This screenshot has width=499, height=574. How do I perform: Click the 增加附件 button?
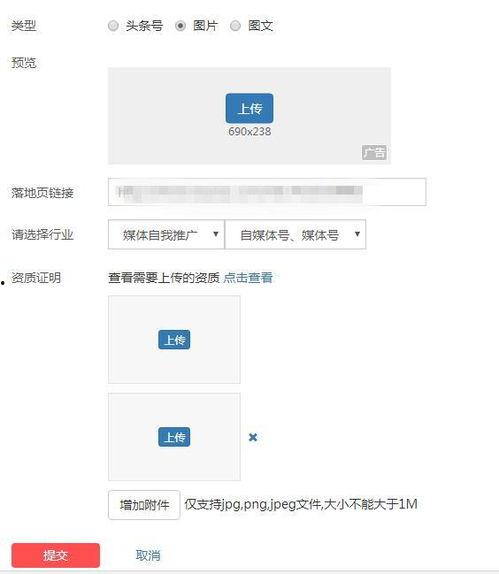pos(144,505)
